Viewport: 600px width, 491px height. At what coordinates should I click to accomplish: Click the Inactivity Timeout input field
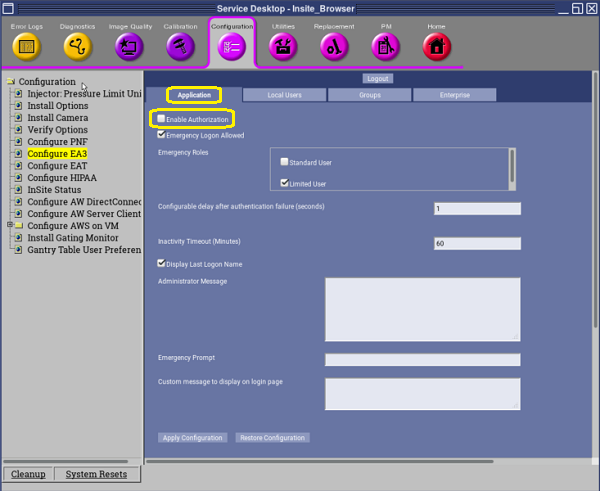click(477, 243)
